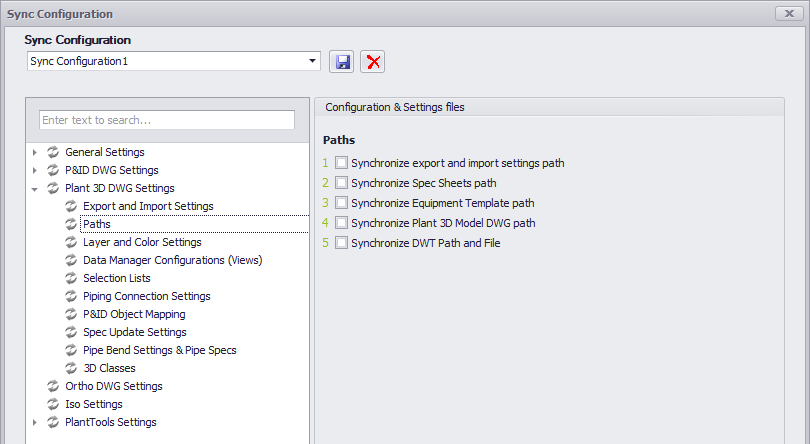Open Iso Settings in the tree
Image resolution: width=810 pixels, height=444 pixels.
pos(94,404)
